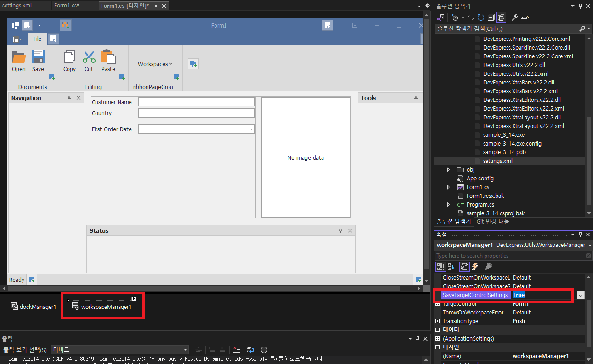Screen dimensions: 593x364
Task: Toggle Categorized view in Properties panel
Action: tap(441, 266)
